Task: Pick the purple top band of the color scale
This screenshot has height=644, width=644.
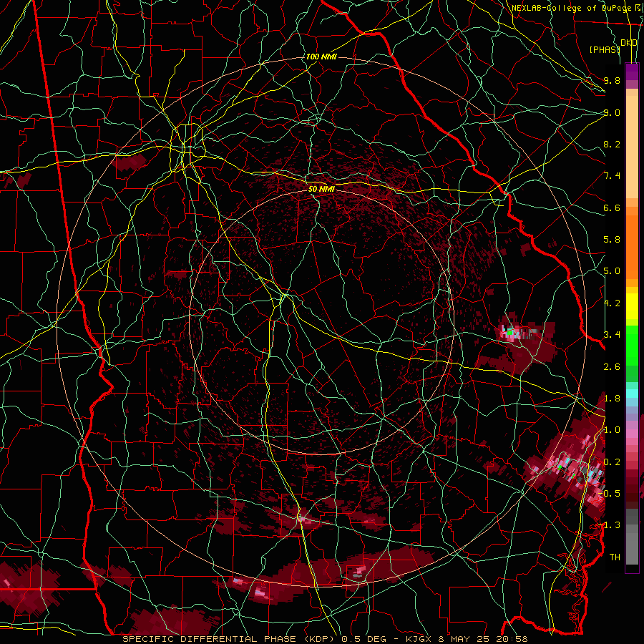Action: (x=632, y=72)
